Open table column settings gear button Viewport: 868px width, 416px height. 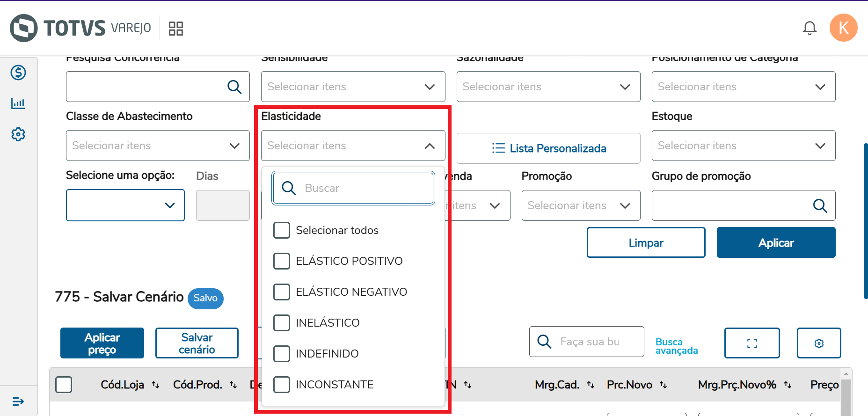(818, 343)
